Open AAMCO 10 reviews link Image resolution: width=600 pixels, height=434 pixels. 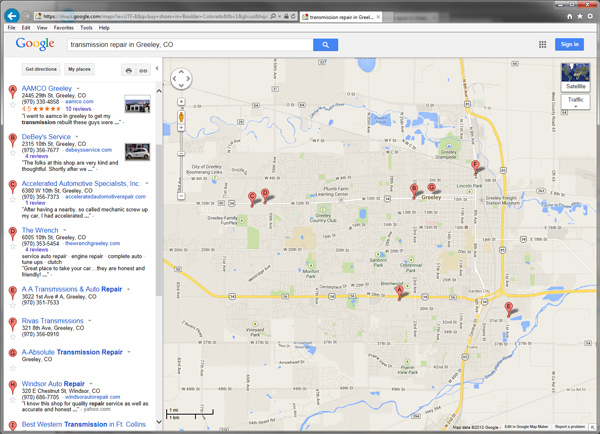pos(78,109)
